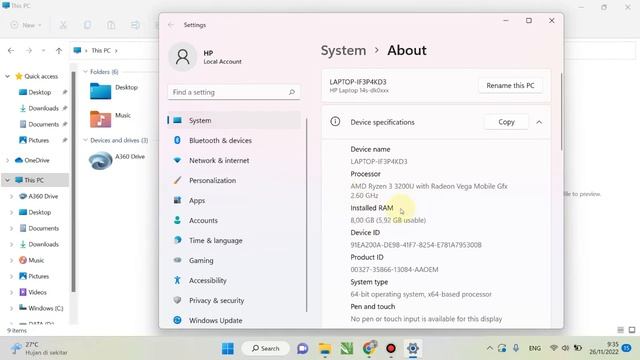Collapse This PC node in navigation pane
The height and width of the screenshot is (360, 640).
(7, 180)
